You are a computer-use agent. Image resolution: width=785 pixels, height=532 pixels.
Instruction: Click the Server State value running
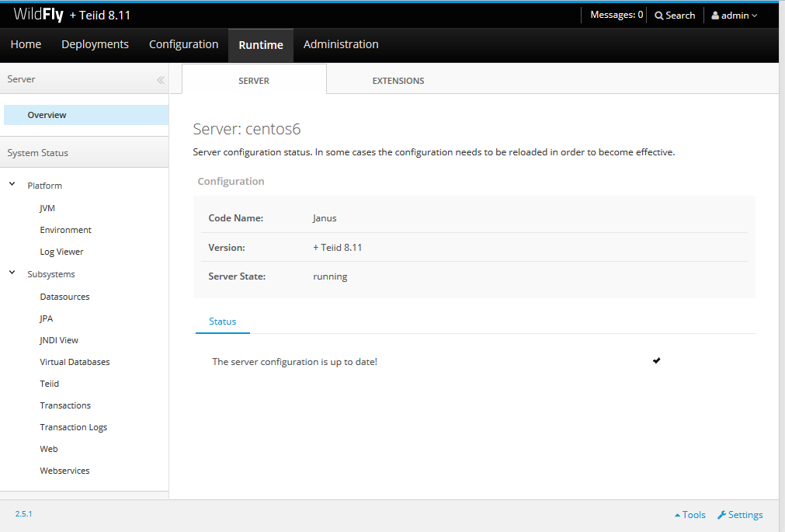tap(330, 276)
